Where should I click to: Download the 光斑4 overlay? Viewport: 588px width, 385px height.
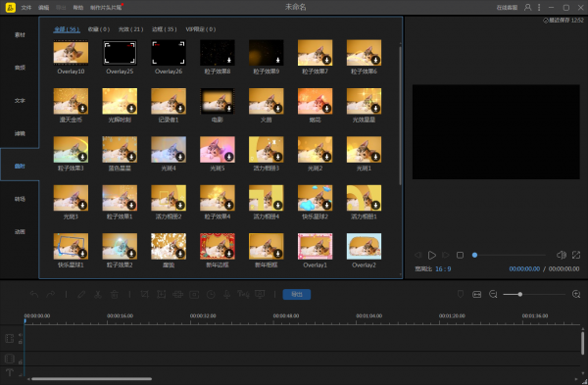[x=180, y=157]
